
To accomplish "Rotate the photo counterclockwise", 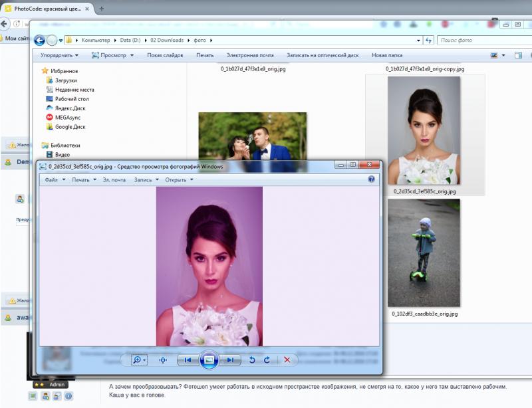I will coord(252,360).
